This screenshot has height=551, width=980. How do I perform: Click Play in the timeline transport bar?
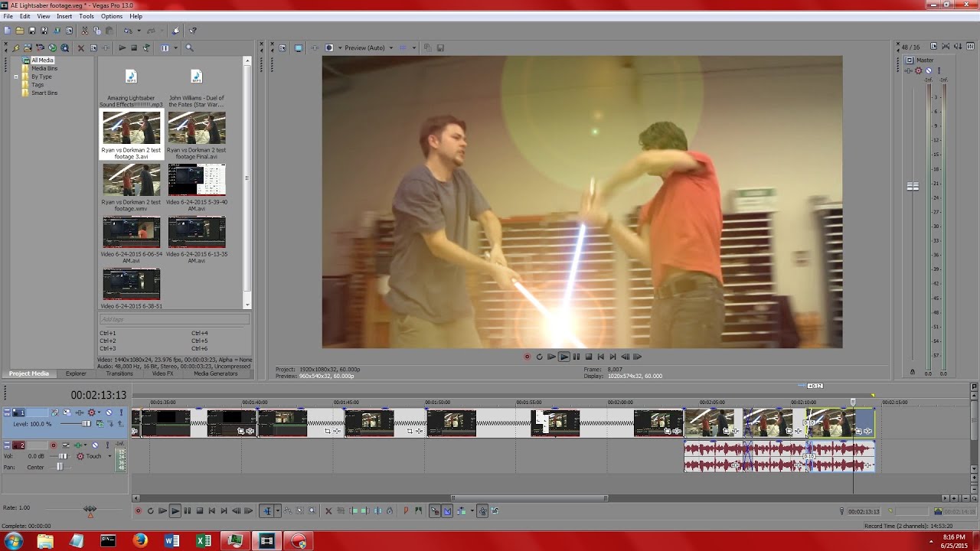pyautogui.click(x=175, y=510)
